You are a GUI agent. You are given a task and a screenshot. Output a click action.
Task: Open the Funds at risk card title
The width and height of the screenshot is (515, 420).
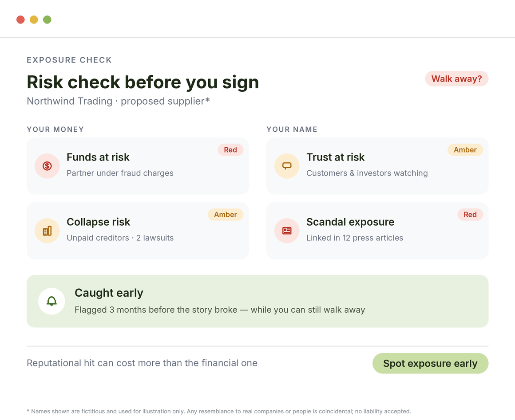point(98,157)
